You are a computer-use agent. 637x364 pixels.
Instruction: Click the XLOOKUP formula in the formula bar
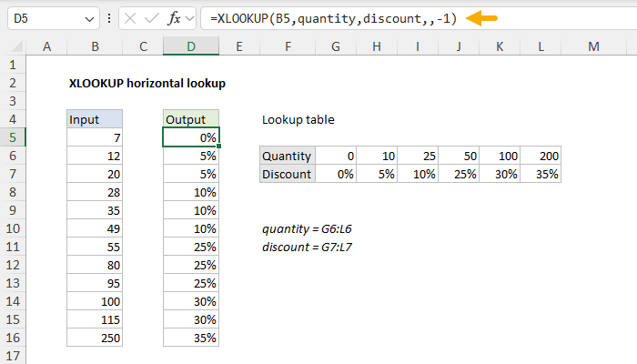[x=334, y=18]
